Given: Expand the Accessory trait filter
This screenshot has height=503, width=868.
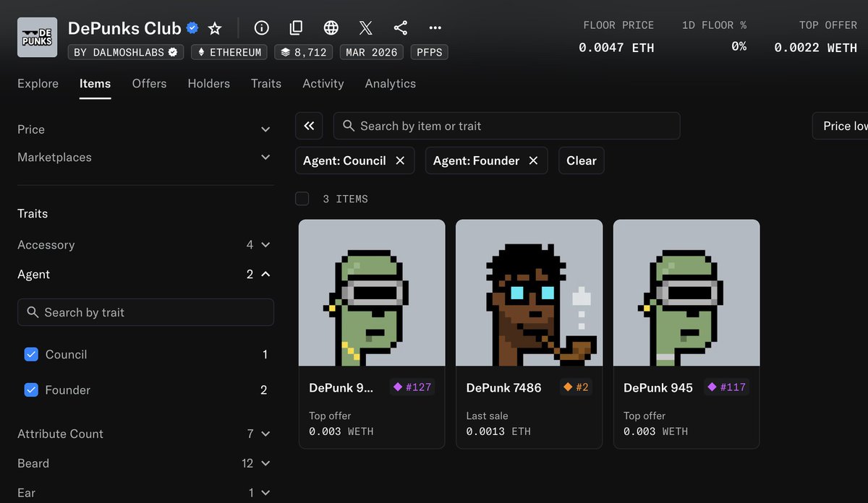Looking at the screenshot, I should (x=145, y=245).
